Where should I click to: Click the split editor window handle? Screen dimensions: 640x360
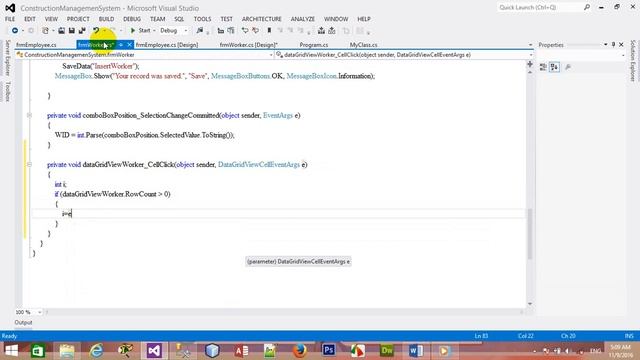point(530,64)
